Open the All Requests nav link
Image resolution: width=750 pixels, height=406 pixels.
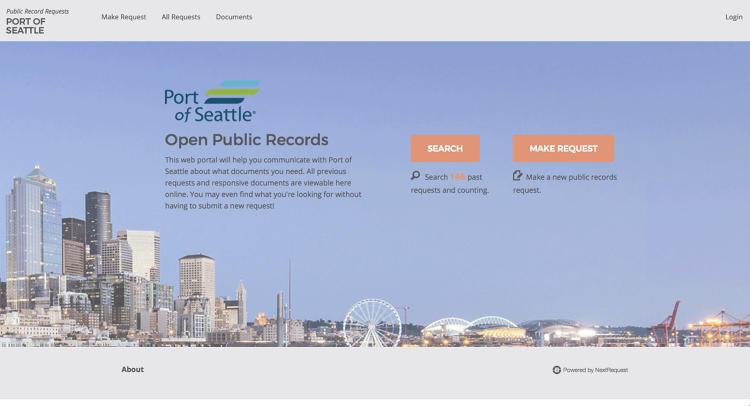[181, 17]
